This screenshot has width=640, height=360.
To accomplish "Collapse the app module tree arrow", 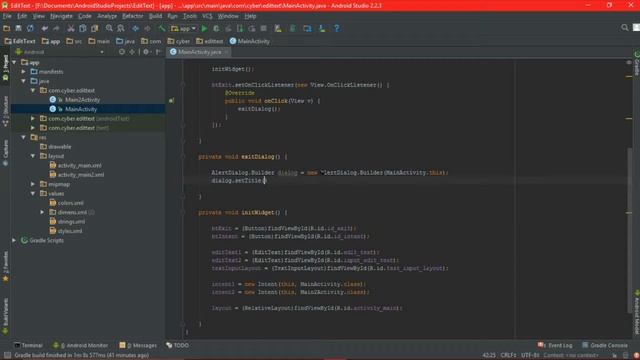I will [15, 62].
